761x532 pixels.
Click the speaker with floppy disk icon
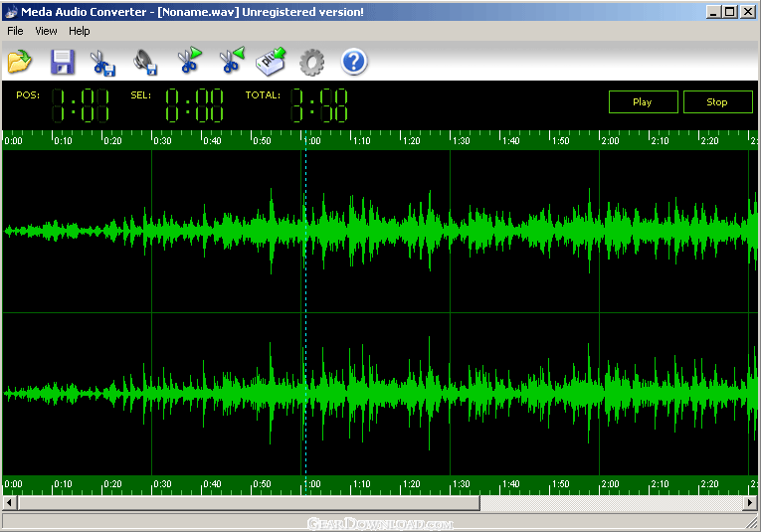145,62
